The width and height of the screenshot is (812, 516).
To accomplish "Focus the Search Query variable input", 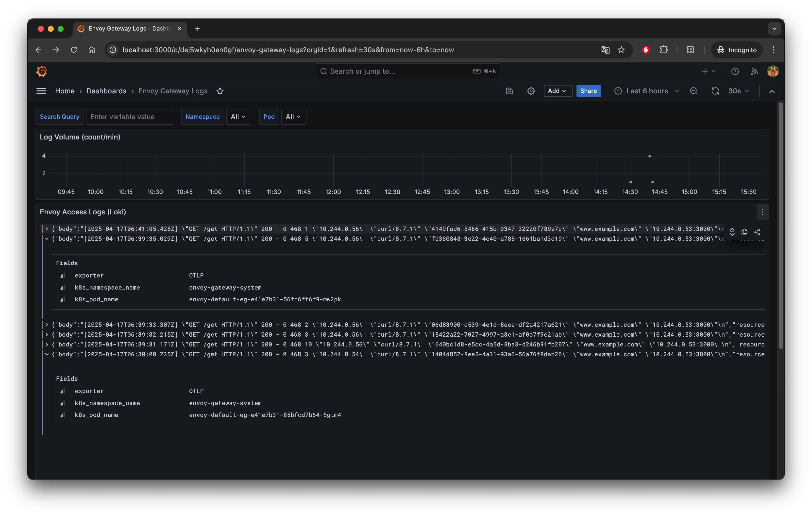I will [129, 117].
